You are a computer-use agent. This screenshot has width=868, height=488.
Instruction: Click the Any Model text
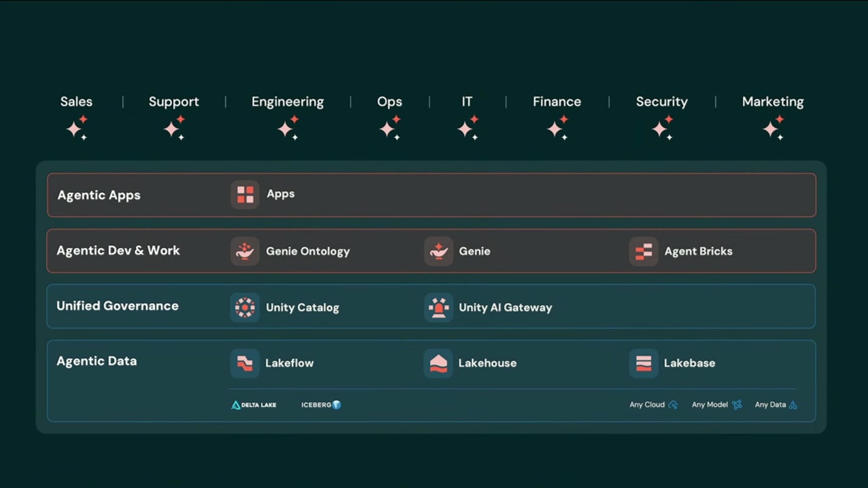[x=710, y=405]
